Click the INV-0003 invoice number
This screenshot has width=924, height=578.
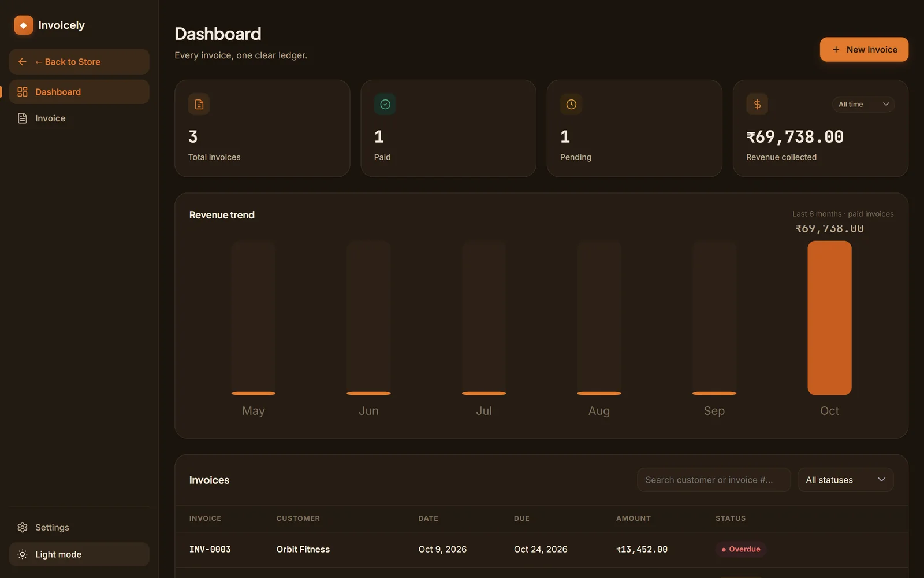210,549
